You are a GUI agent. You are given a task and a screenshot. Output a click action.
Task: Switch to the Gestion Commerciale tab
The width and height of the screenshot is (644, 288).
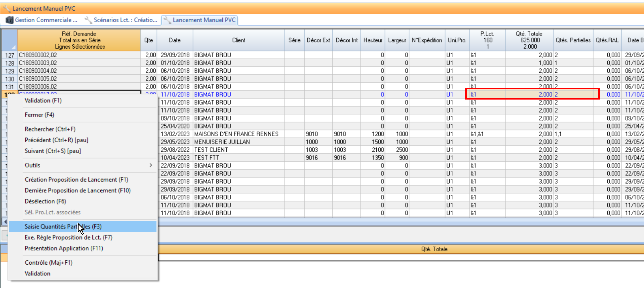46,20
